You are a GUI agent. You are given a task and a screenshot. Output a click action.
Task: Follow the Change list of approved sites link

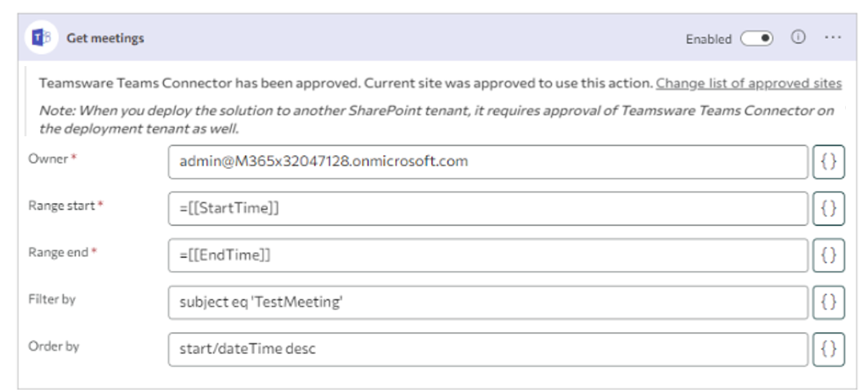[x=749, y=83]
